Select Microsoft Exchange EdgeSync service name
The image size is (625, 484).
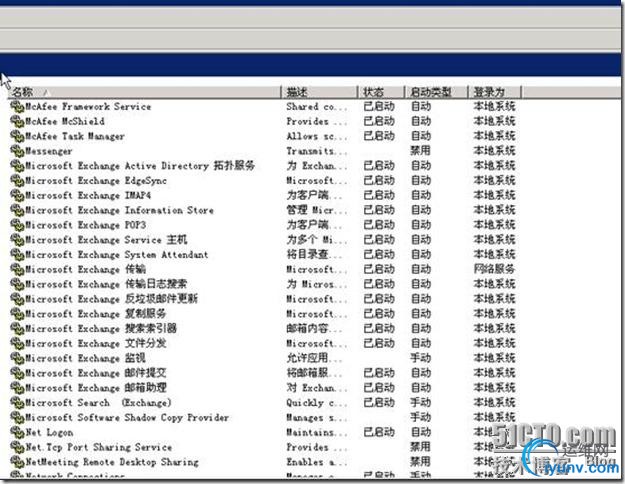[x=96, y=181]
